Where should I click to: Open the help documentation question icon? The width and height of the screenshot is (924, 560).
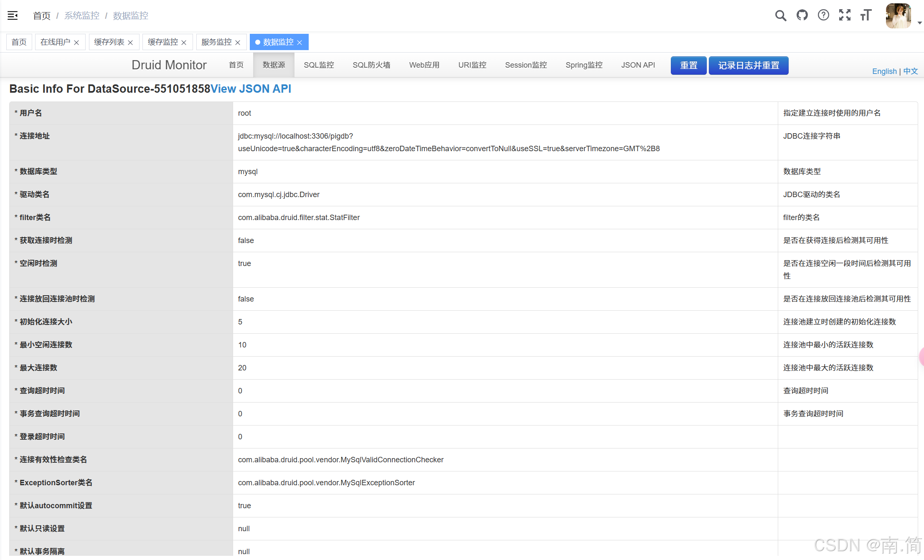[823, 15]
